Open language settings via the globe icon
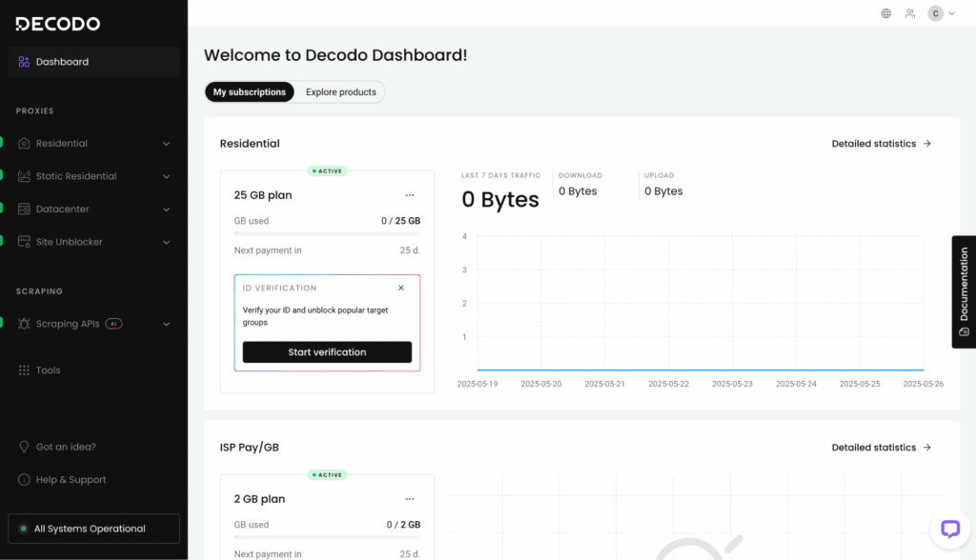 click(x=884, y=13)
